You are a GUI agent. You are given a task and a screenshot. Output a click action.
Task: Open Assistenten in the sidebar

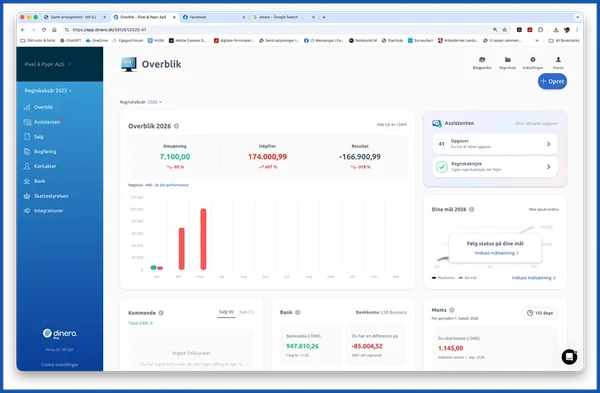coord(42,122)
